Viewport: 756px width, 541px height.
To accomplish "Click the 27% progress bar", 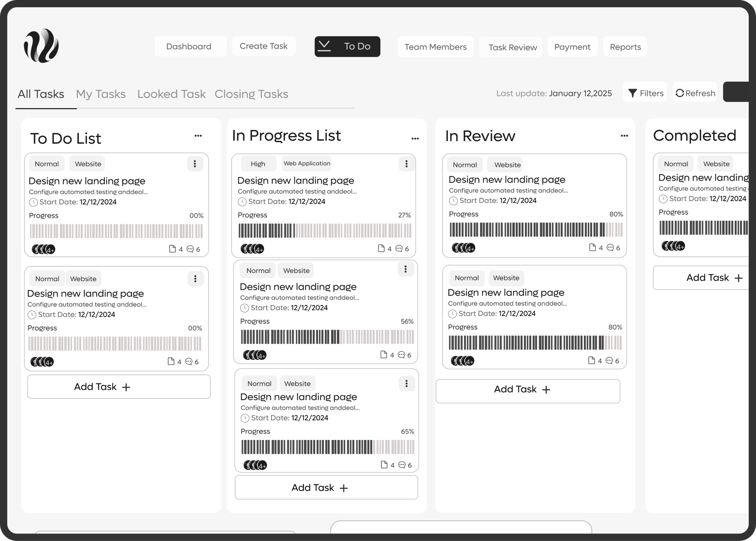I will 325,230.
